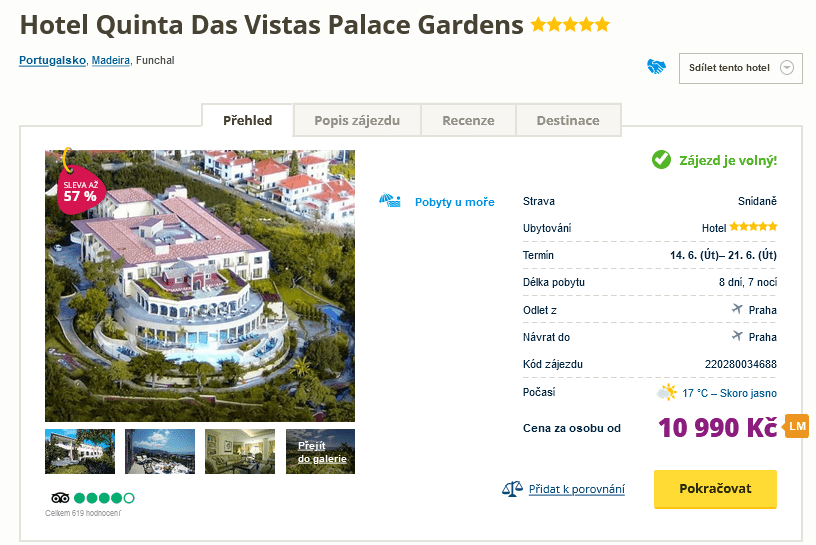Click the departure airplane icon
This screenshot has height=545, width=816.
(737, 310)
